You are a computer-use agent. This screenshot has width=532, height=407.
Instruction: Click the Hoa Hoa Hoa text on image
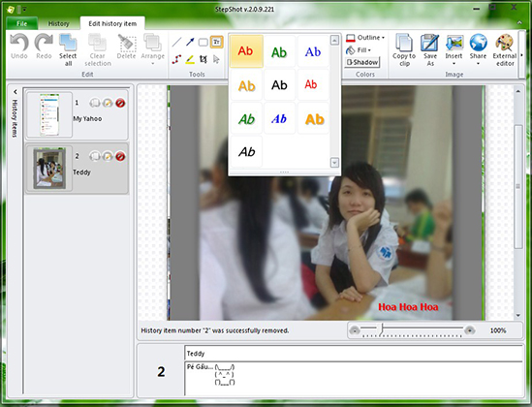[408, 307]
